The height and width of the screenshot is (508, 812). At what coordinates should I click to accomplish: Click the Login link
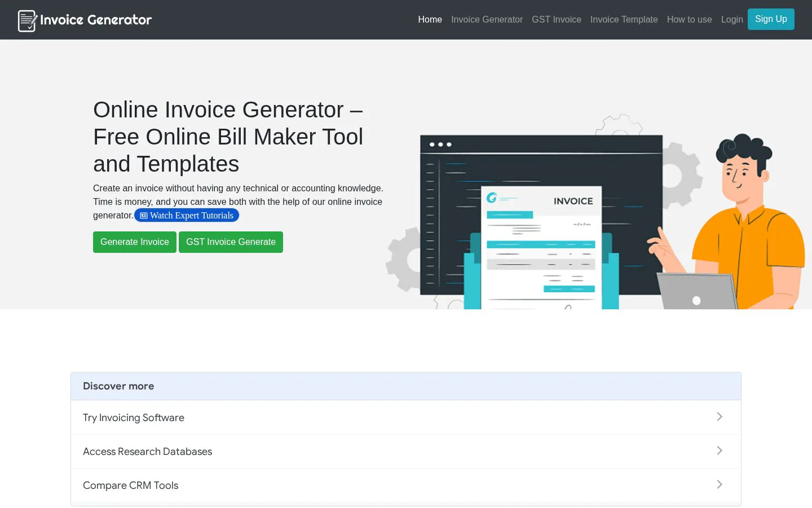tap(732, 20)
